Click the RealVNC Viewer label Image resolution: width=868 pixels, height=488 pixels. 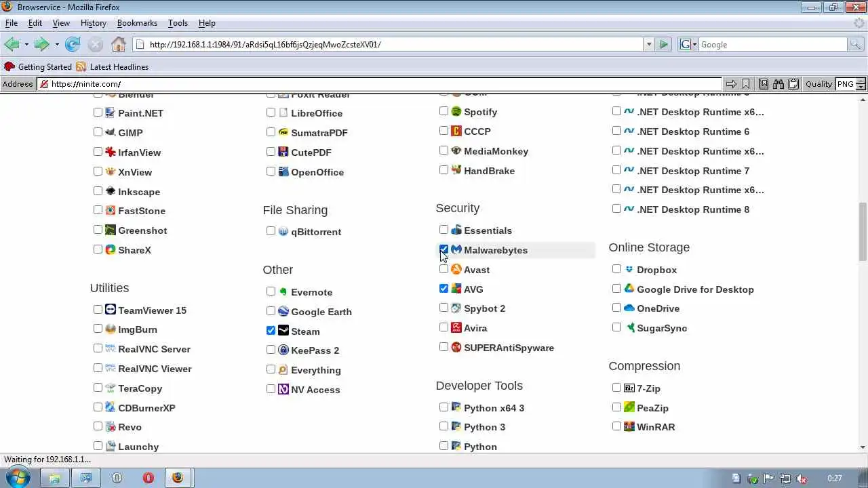pos(155,369)
